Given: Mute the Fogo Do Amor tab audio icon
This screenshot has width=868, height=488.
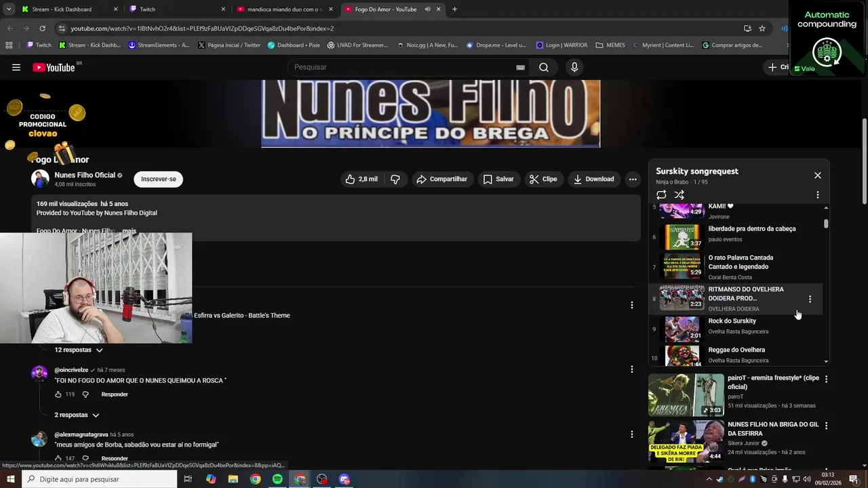Looking at the screenshot, I should (427, 9).
